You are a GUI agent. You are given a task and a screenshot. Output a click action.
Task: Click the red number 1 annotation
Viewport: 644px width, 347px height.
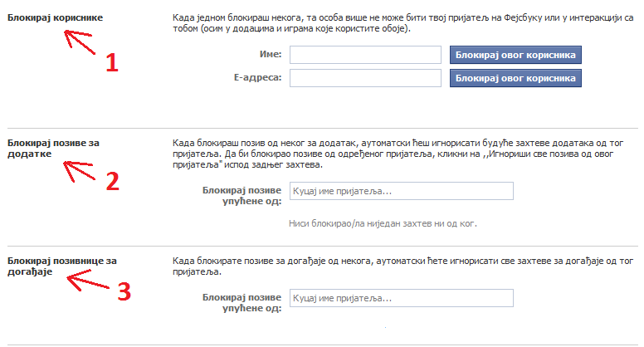pos(112,63)
